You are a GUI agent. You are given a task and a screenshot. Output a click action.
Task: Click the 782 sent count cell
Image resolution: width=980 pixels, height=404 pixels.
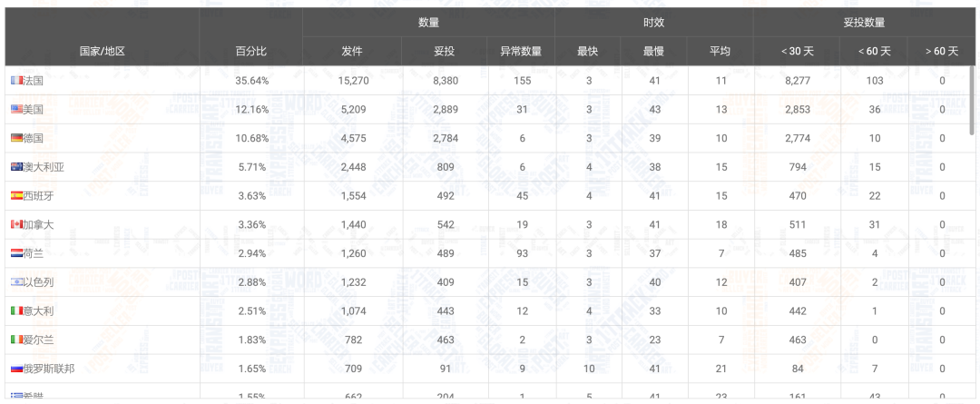click(x=353, y=340)
